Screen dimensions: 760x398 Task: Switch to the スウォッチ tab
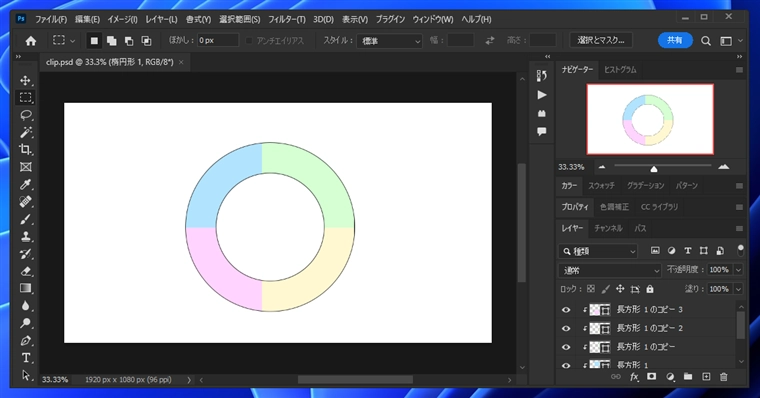pyautogui.click(x=601, y=186)
